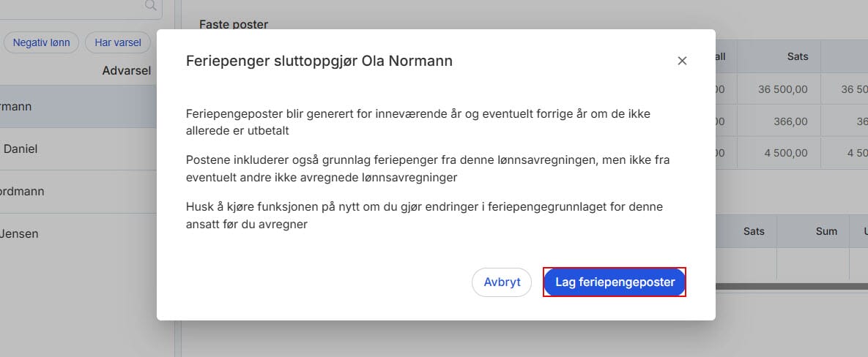Screen dimensions: 868x357
Task: Click the 366,00 Sats cell
Action: pyautogui.click(x=779, y=121)
